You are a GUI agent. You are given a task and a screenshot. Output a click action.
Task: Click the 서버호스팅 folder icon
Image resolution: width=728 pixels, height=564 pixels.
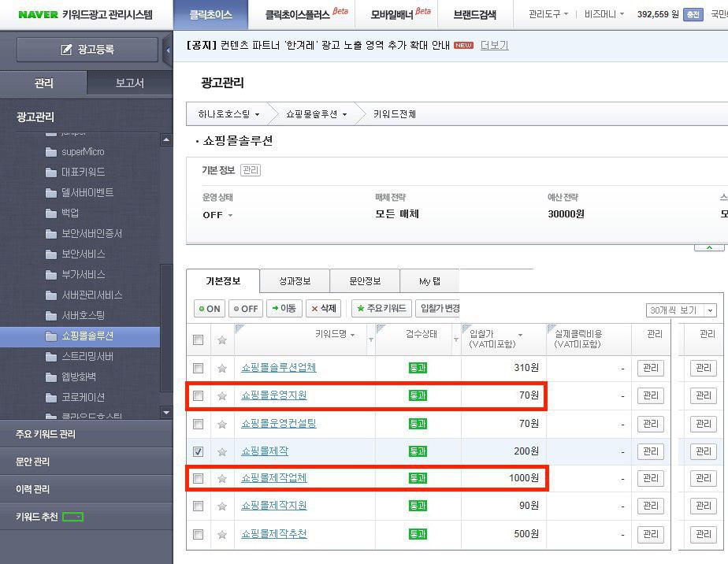point(51,316)
